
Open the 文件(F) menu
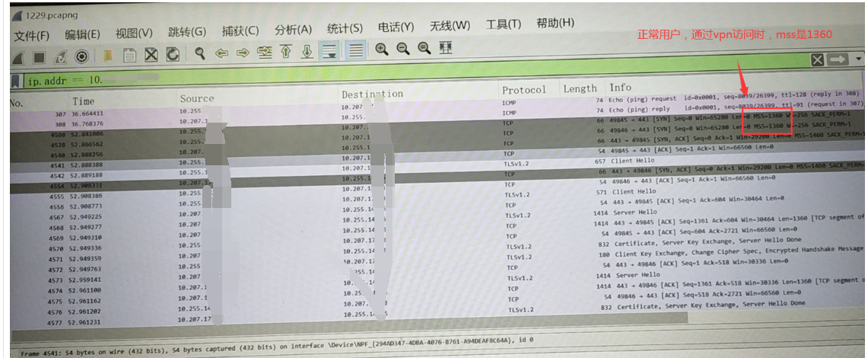32,36
